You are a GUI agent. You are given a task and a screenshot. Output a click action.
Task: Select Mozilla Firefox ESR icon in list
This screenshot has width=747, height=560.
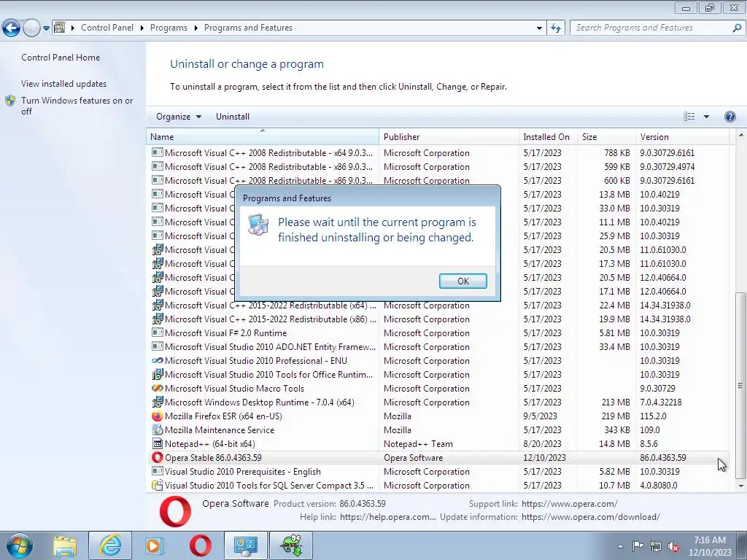pos(158,416)
